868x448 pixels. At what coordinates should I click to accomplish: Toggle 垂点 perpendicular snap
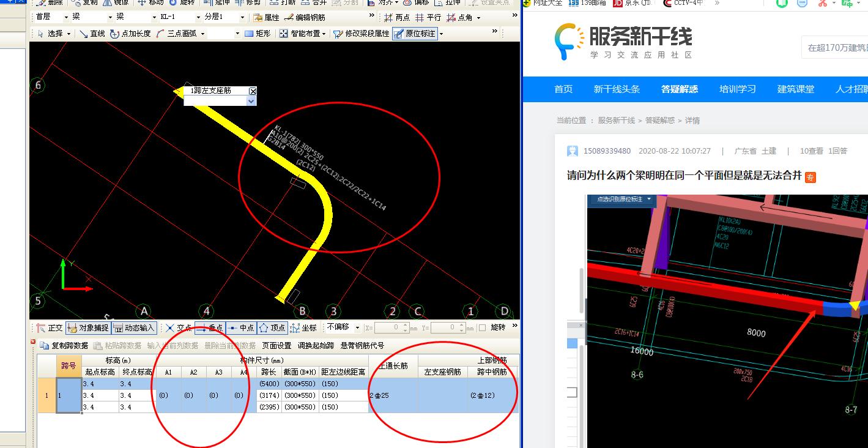[210, 328]
